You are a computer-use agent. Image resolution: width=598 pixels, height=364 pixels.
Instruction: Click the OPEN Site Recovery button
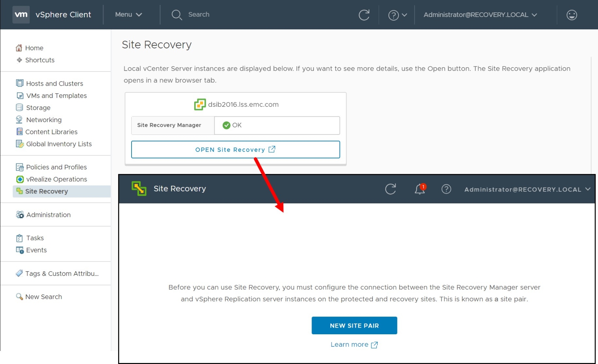(x=236, y=150)
